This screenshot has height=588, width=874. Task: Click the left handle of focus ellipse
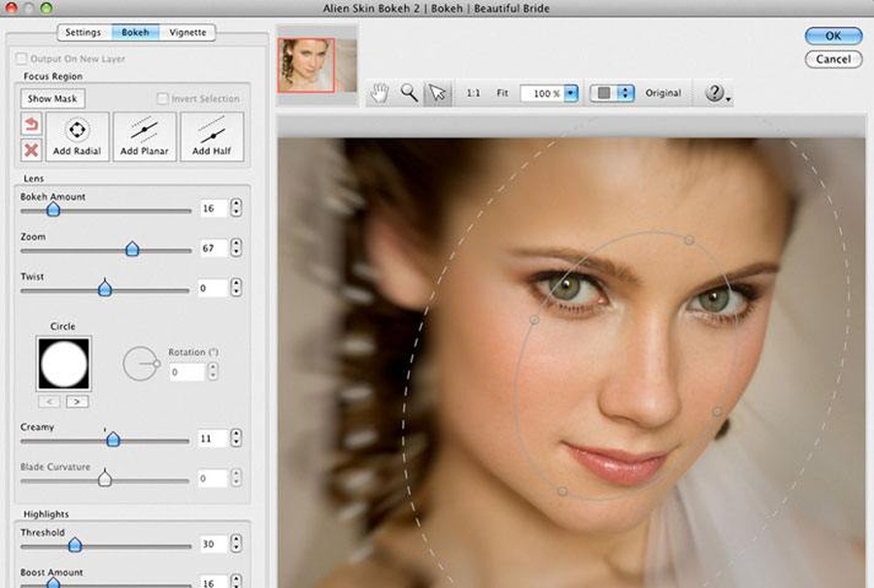click(534, 319)
